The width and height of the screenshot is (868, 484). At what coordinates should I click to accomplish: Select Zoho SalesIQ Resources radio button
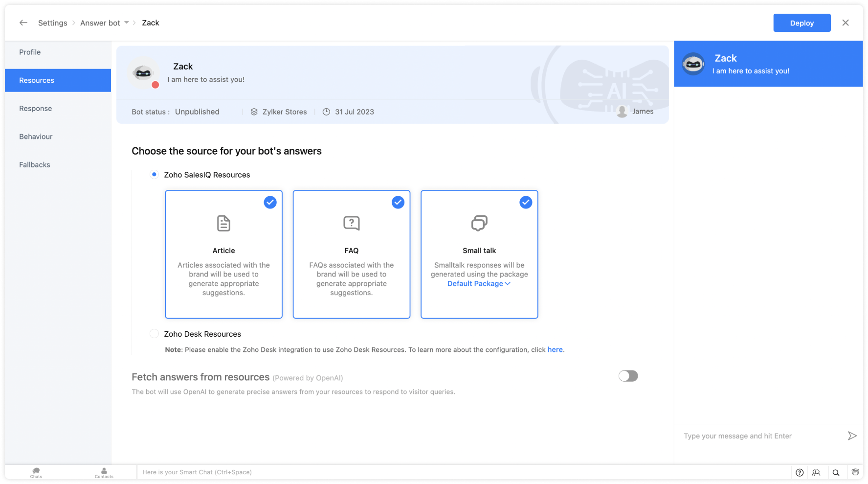point(154,174)
